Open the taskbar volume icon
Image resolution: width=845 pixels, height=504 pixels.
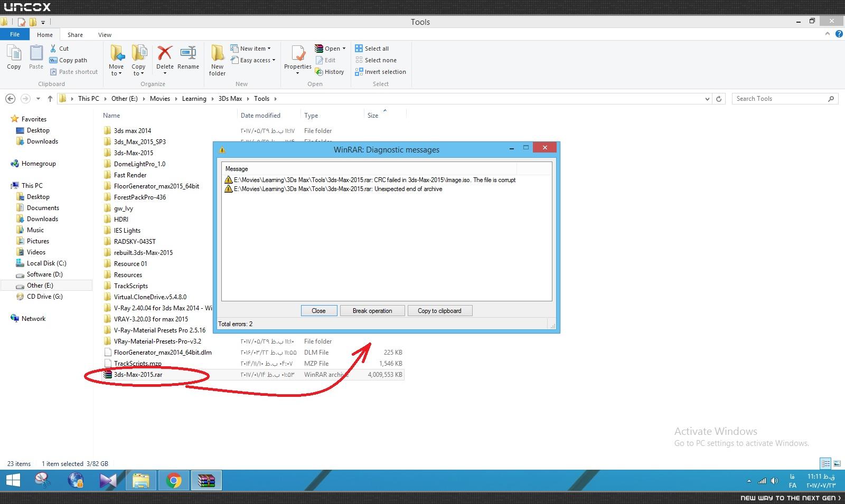(x=774, y=481)
